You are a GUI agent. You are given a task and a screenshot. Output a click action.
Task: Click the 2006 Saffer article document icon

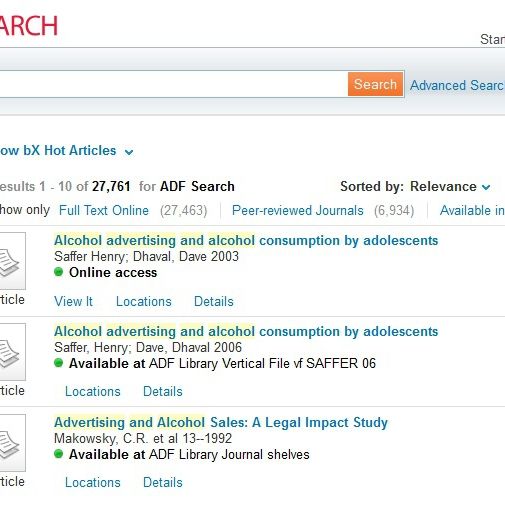(x=12, y=352)
